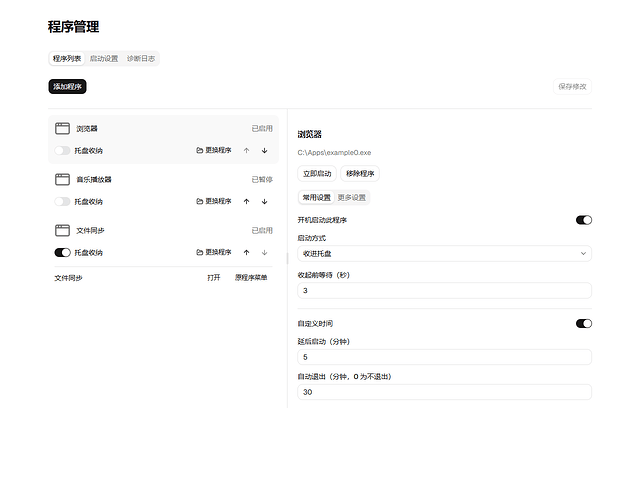Switch to 程序列表 tab

click(67, 59)
